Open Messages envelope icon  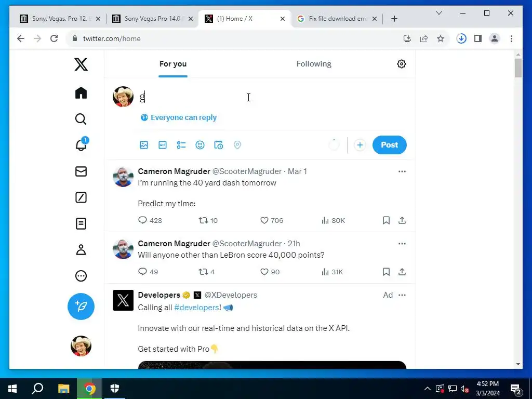click(x=81, y=171)
